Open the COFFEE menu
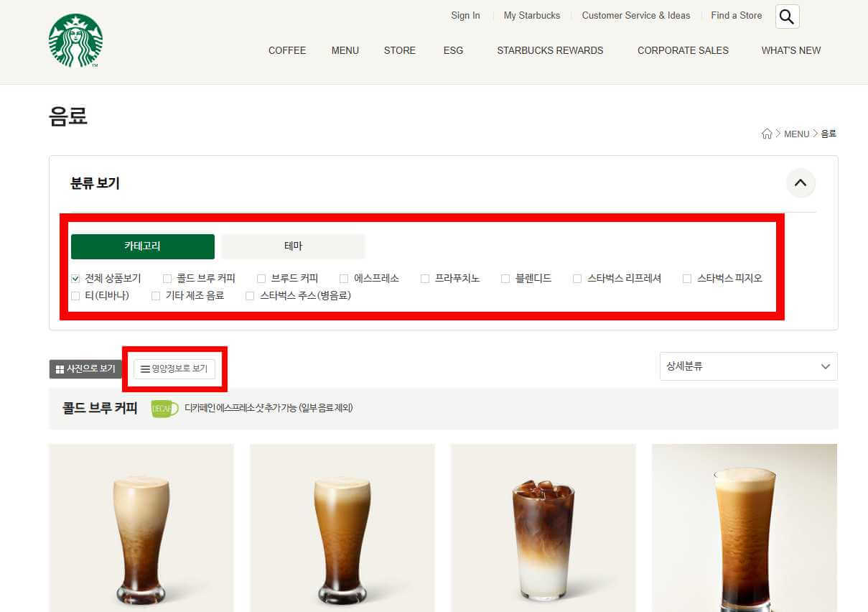868x612 pixels. tap(287, 50)
